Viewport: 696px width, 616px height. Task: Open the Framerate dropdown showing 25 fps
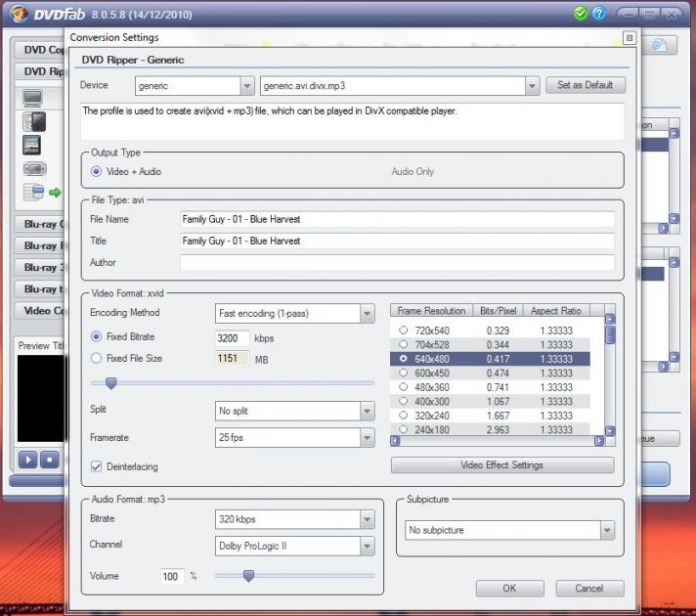295,438
